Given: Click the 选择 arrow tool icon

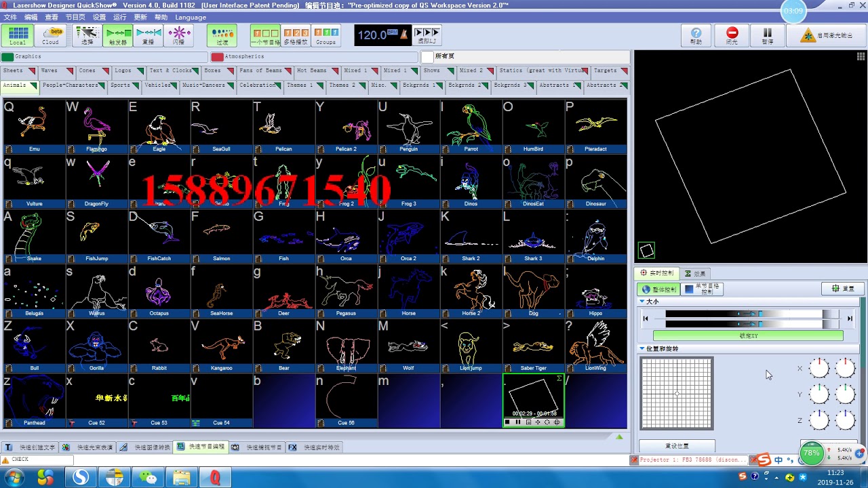Looking at the screenshot, I should [x=87, y=35].
